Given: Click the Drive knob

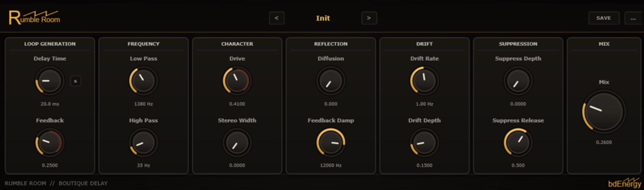Looking at the screenshot, I should [237, 81].
